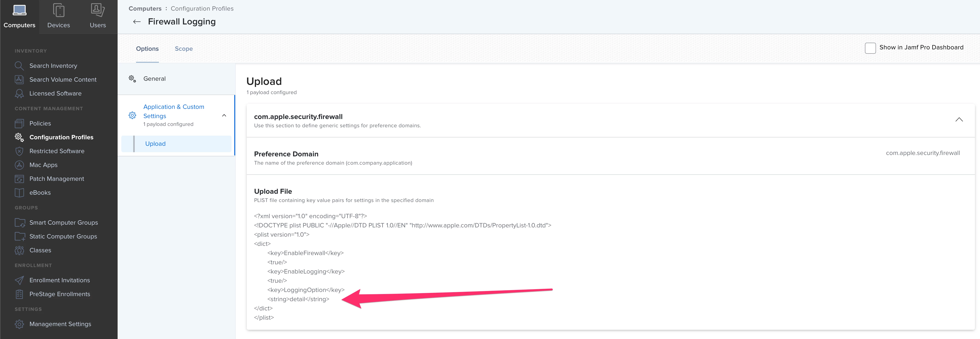
Task: Switch to the Scope tab
Action: 184,49
